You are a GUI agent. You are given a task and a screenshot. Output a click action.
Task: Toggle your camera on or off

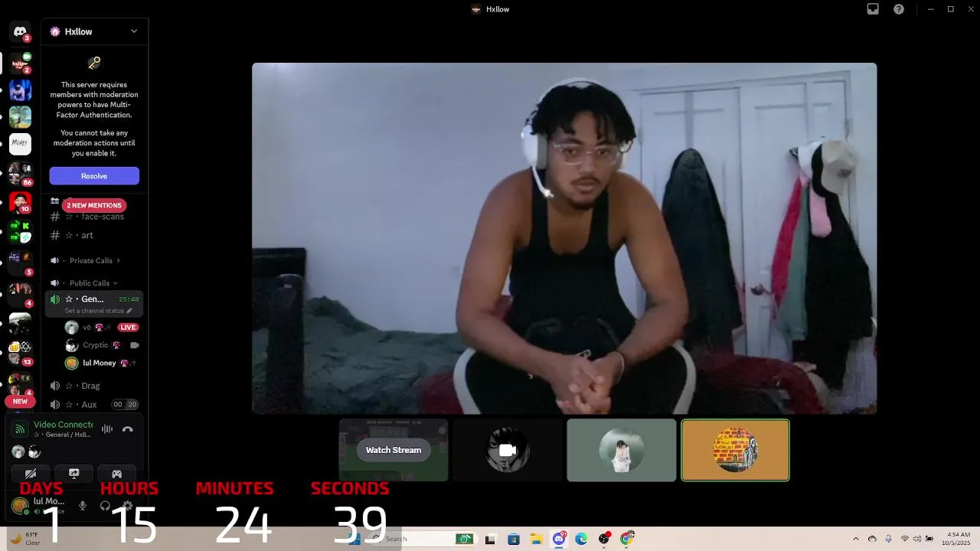[31, 474]
